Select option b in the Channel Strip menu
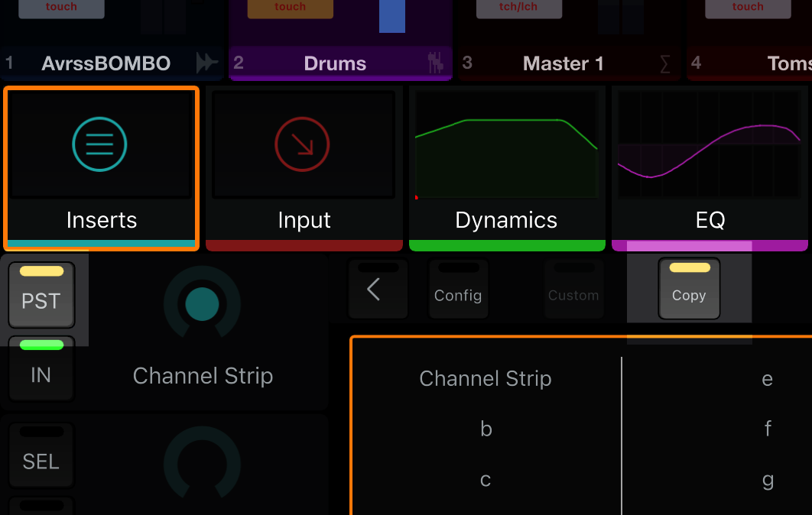 (x=486, y=429)
